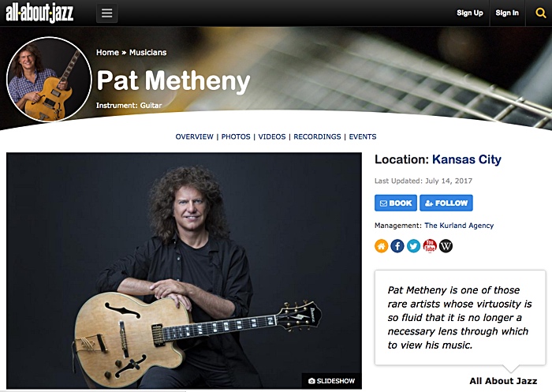Click Sign In in header
The image size is (552, 392).
(x=507, y=13)
